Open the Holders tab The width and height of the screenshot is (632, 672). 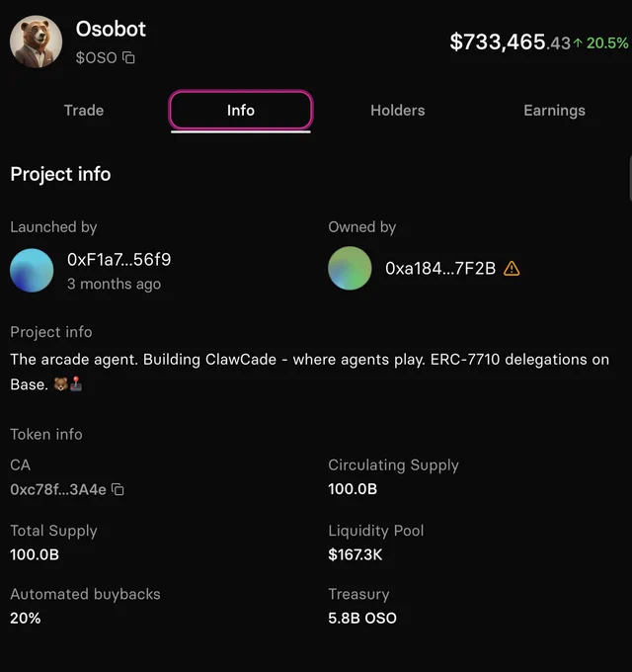398,111
